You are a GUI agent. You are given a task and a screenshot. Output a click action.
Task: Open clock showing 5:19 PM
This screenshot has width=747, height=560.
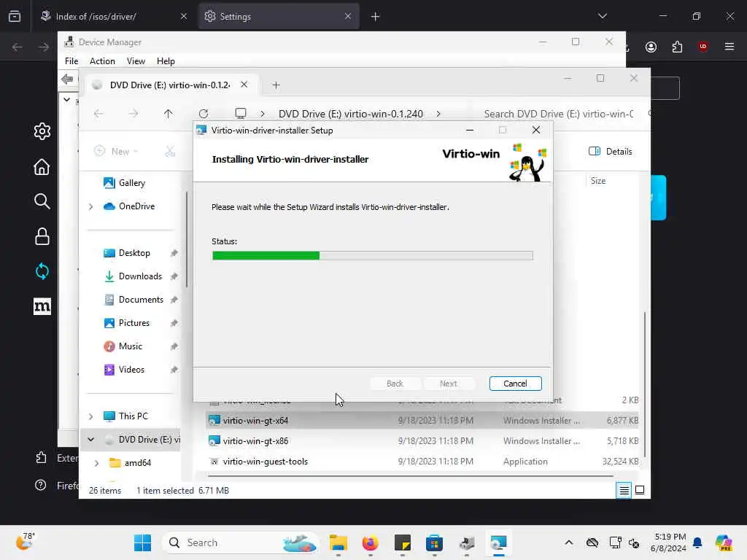[668, 542]
